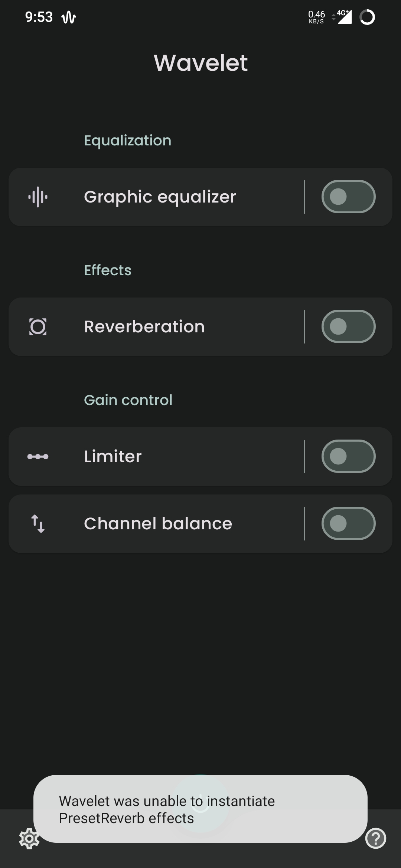Turn on the Reverberation switch
The height and width of the screenshot is (868, 401).
coord(349,326)
